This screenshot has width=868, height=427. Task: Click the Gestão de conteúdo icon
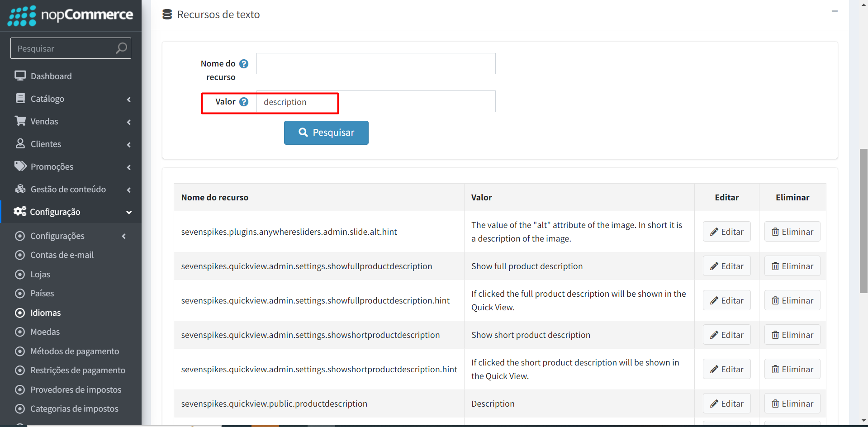tap(20, 189)
